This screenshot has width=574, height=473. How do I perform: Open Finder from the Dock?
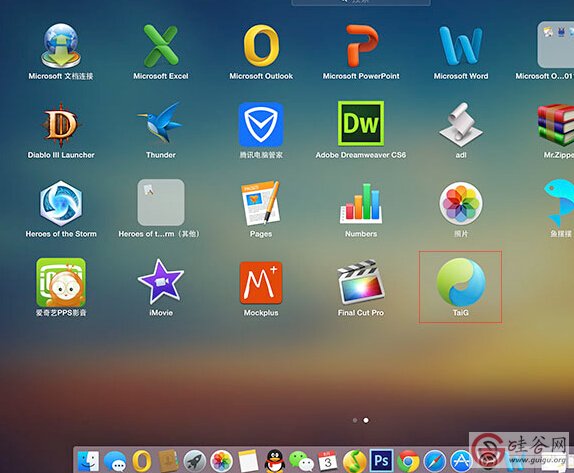(x=88, y=461)
